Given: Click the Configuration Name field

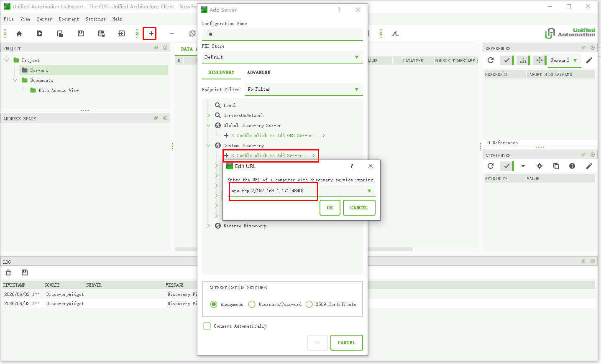Looking at the screenshot, I should pyautogui.click(x=282, y=34).
